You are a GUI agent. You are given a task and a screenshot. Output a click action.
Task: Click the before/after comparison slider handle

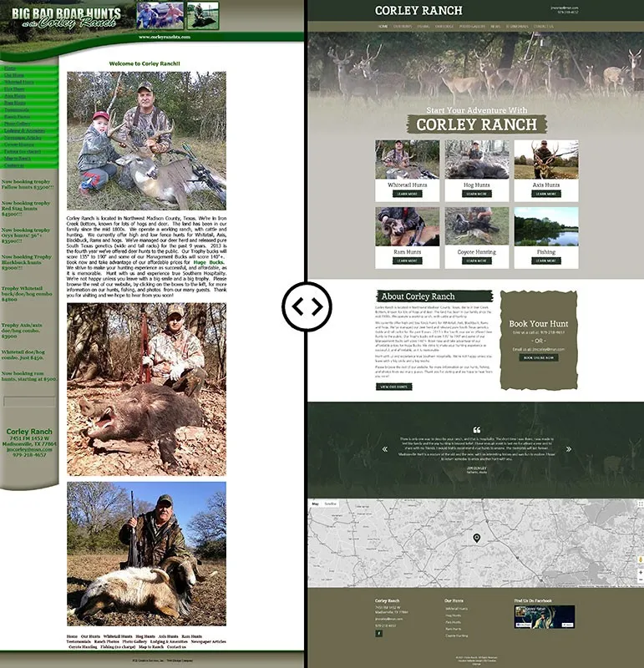(x=307, y=306)
